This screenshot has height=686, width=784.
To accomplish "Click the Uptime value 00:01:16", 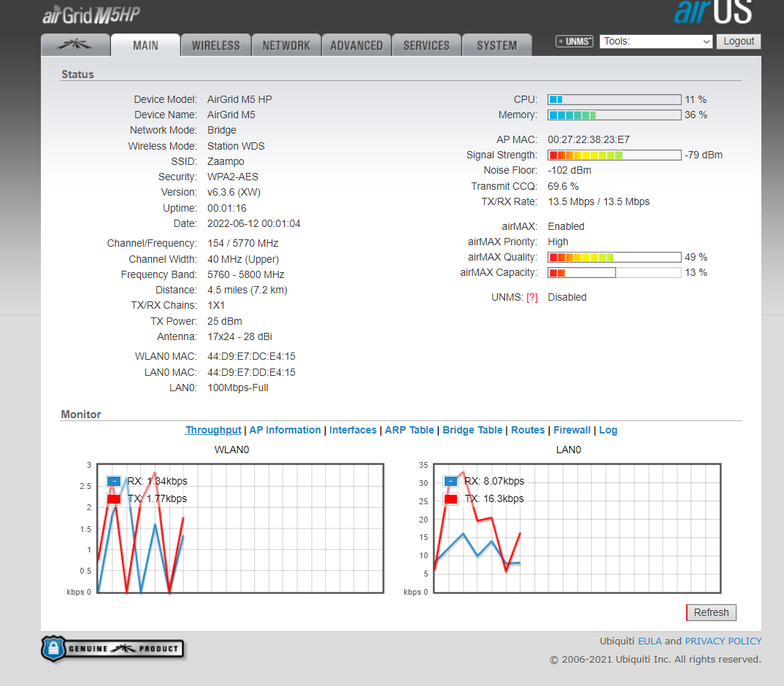I will [x=227, y=208].
